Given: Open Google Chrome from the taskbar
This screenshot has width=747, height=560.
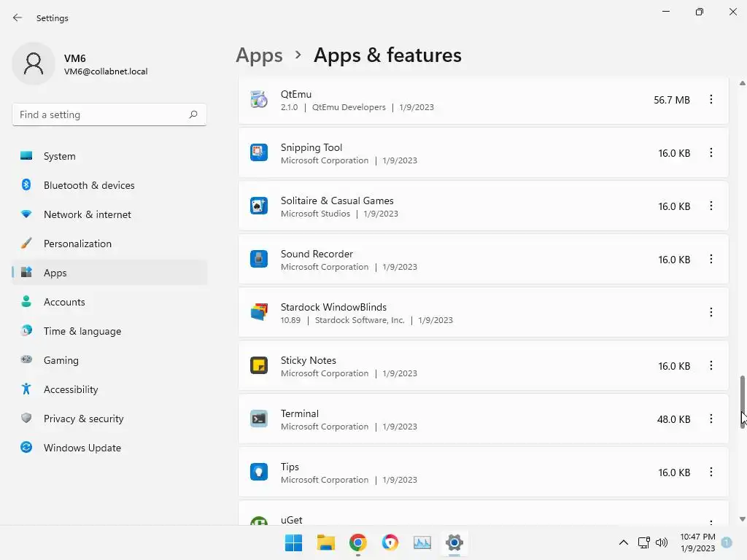Looking at the screenshot, I should [x=357, y=542].
